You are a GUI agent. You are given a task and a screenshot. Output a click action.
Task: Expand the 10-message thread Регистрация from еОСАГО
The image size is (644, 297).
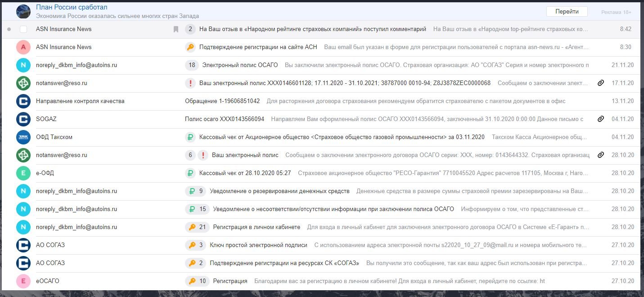tap(197, 281)
